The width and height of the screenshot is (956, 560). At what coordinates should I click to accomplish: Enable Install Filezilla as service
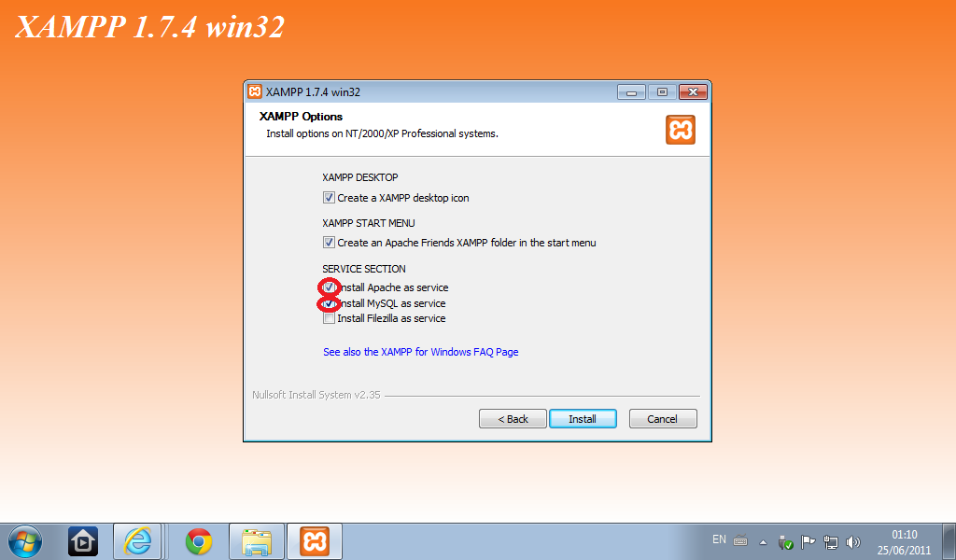pos(330,318)
